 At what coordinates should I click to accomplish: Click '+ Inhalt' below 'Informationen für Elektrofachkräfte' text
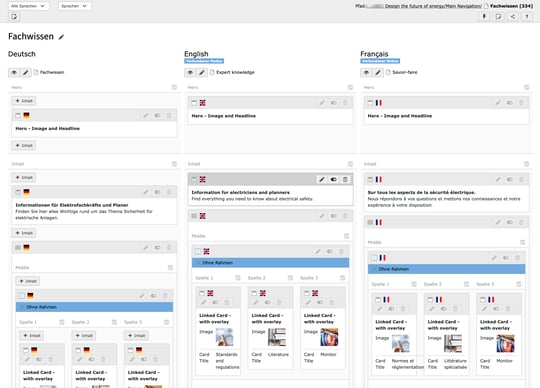pos(24,233)
